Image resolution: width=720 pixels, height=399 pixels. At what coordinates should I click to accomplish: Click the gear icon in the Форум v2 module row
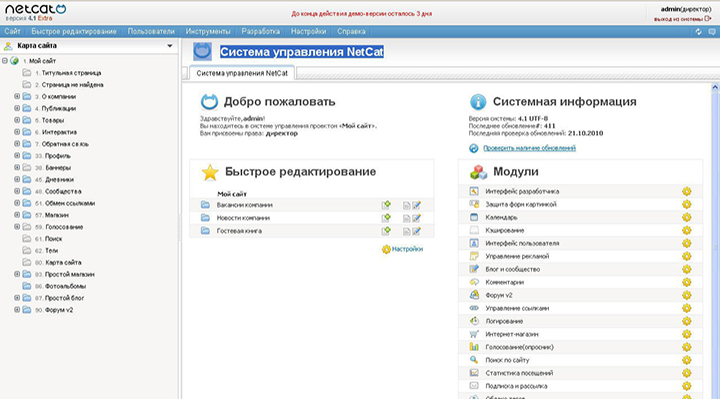click(686, 295)
